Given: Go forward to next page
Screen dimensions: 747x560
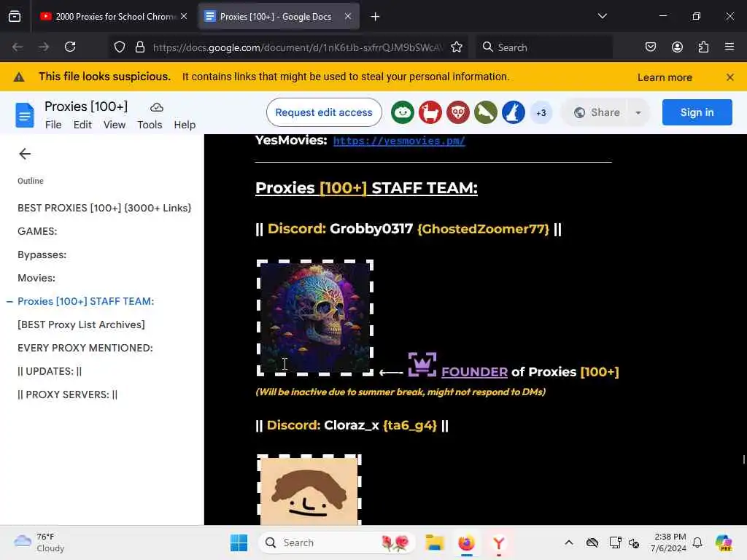Looking at the screenshot, I should [x=44, y=47].
